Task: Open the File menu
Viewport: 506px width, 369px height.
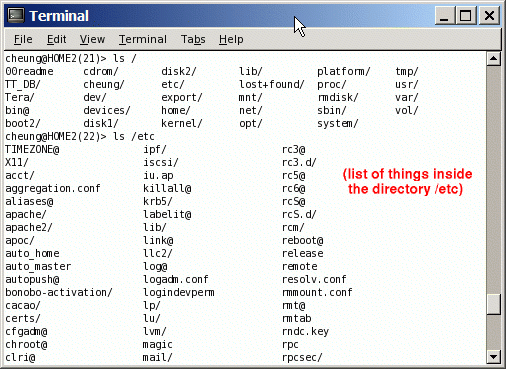Action: (x=23, y=39)
